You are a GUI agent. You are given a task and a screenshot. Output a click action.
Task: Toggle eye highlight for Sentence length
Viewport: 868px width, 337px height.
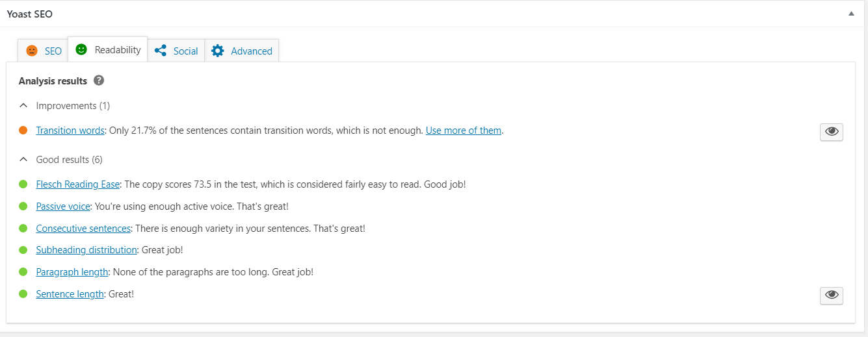click(x=832, y=295)
